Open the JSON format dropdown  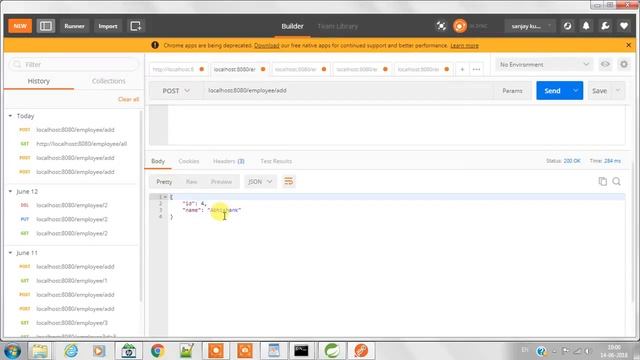click(x=260, y=182)
